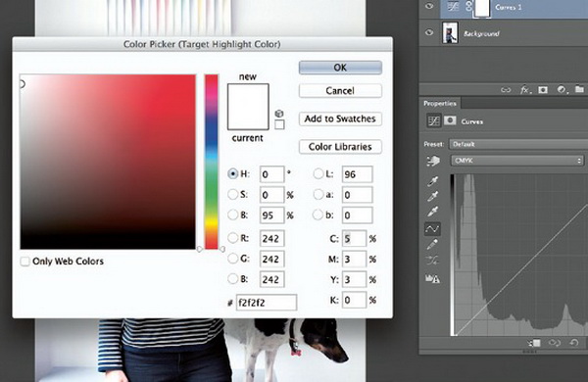Open Color Libraries
Image resolution: width=588 pixels, height=382 pixels.
[340, 147]
